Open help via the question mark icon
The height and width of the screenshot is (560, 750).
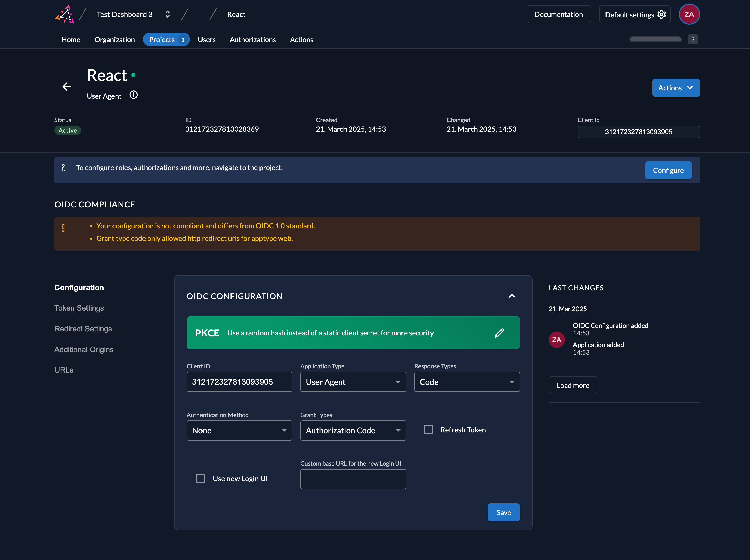point(693,39)
